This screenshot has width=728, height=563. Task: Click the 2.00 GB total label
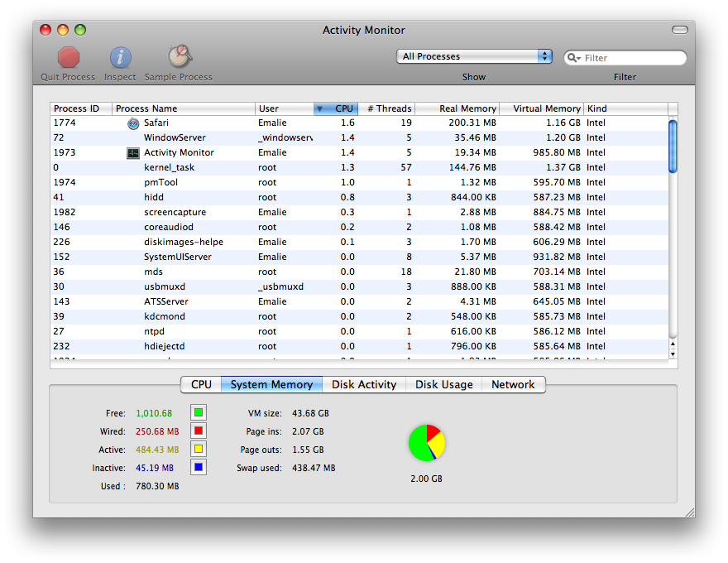426,479
